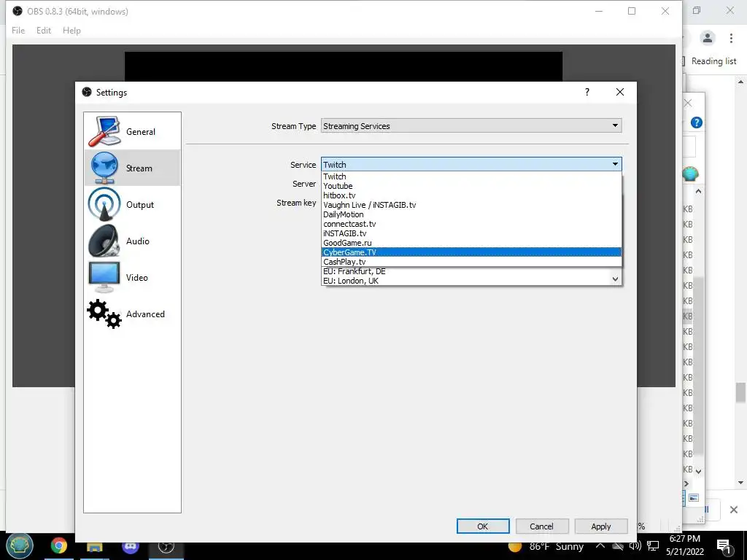The image size is (747, 560).
Task: Click the Chrome profile avatar icon
Action: pos(708,38)
